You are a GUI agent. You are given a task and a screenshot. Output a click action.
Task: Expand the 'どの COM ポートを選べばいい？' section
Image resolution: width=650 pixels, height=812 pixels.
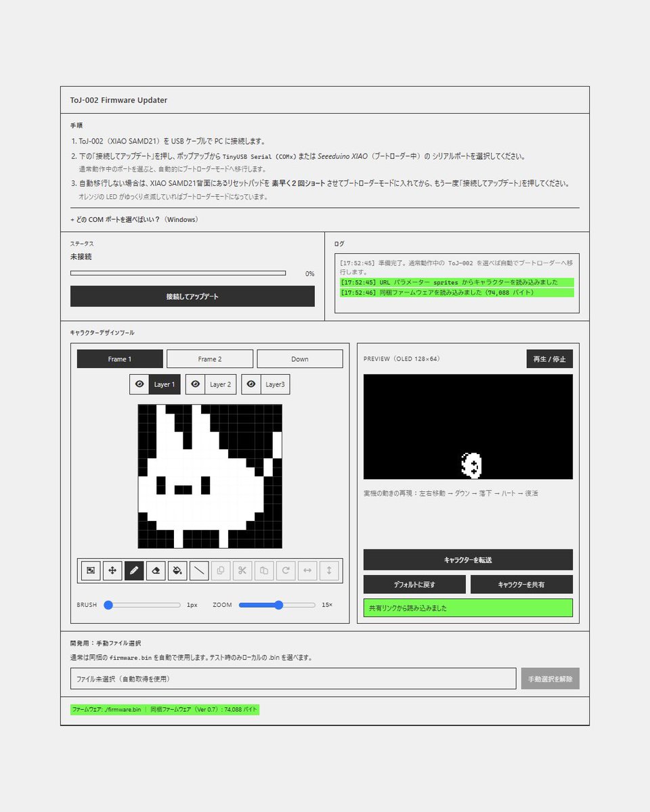point(134,219)
